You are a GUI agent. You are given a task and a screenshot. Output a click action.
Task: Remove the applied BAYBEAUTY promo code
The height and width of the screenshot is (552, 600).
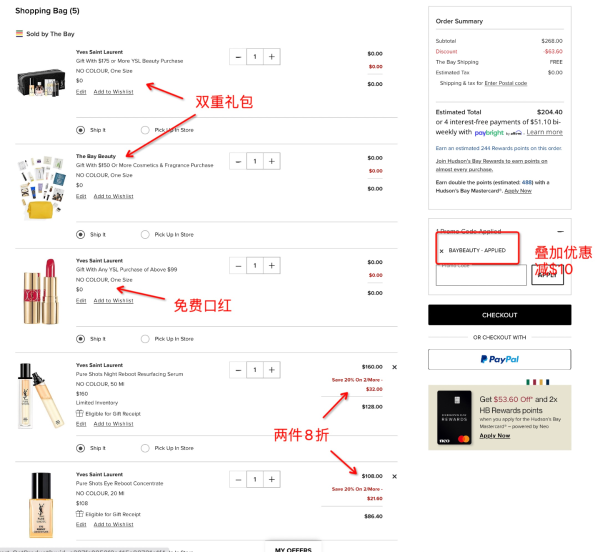(442, 251)
